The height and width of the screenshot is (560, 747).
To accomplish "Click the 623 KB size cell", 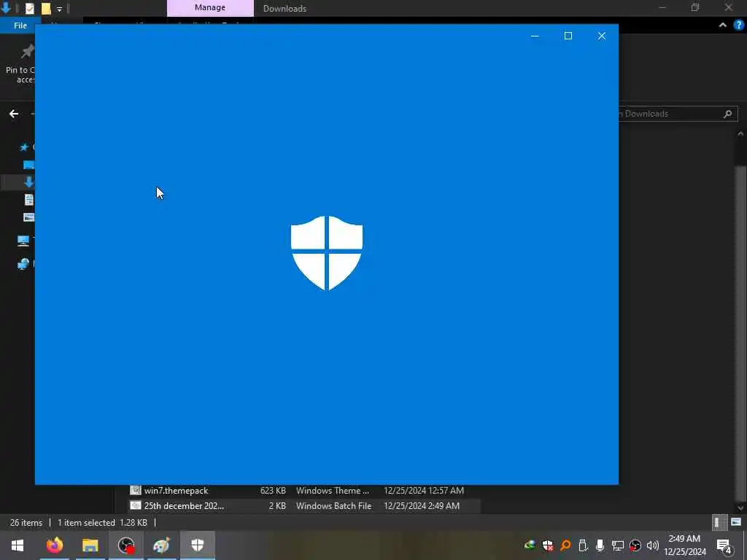I will (x=273, y=491).
